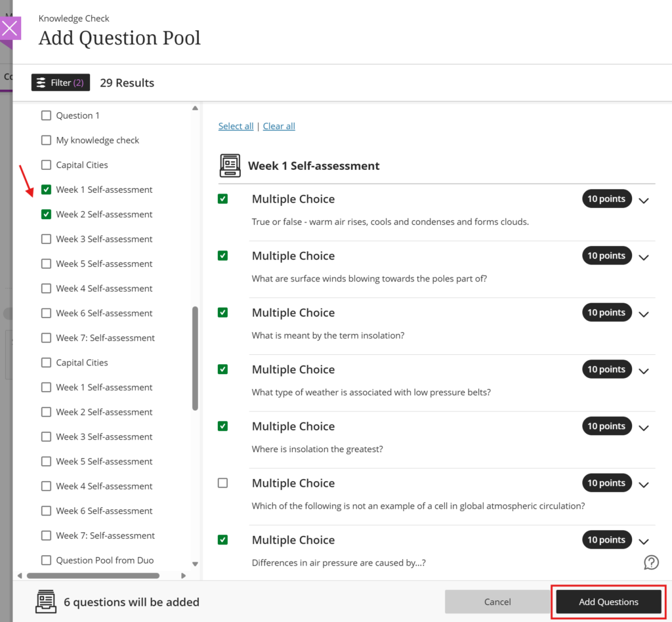The width and height of the screenshot is (672, 622).
Task: Click the Clear all link
Action: coord(278,126)
